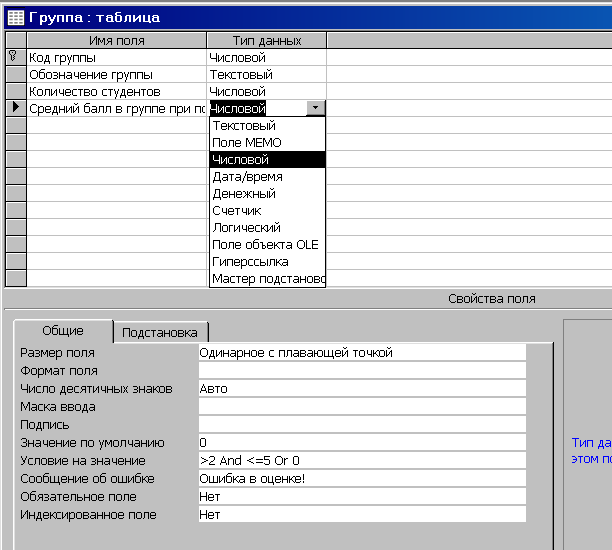
Task: Click the Тип данных column header
Action: click(x=267, y=41)
